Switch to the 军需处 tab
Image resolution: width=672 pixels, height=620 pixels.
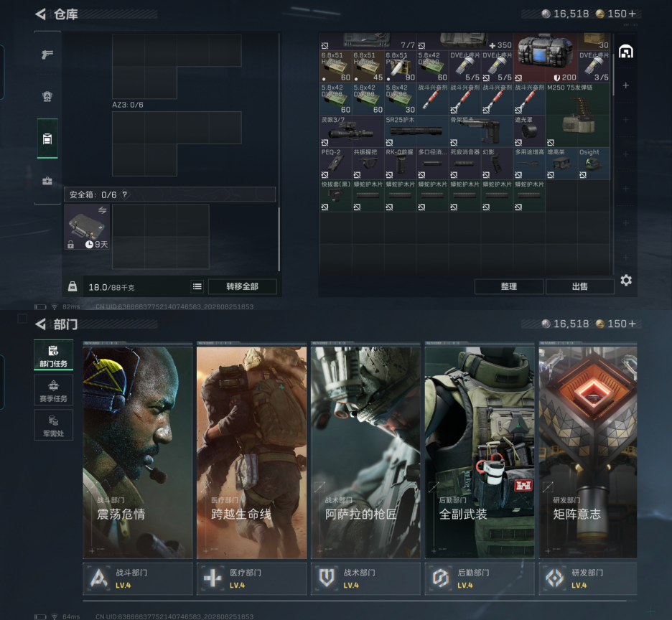click(54, 425)
